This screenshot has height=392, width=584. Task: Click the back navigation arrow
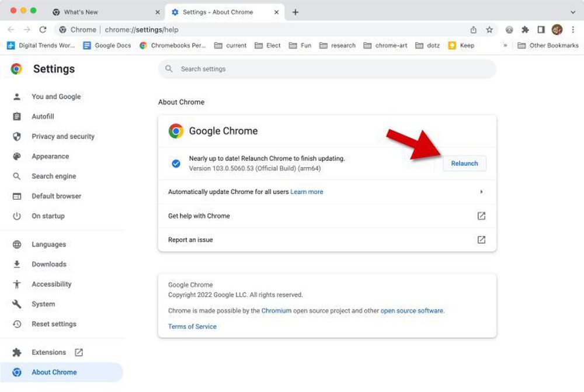click(x=11, y=29)
